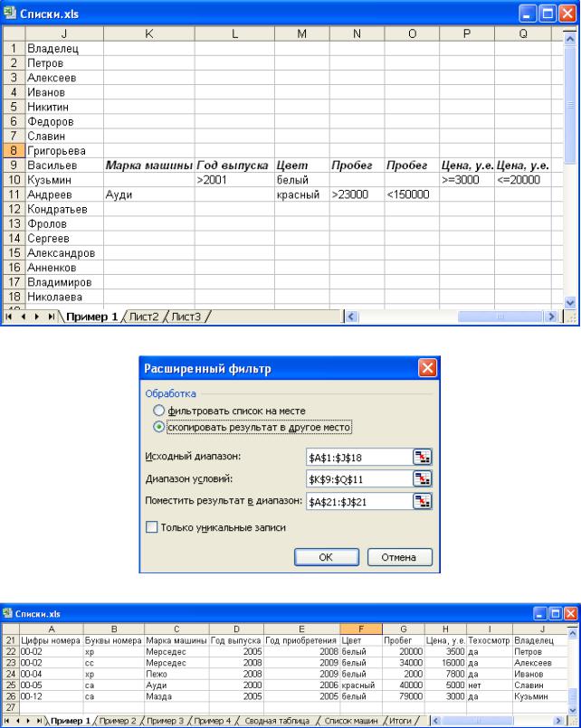Open 'Список машин' sheet tab
Screen dimensions: 581x728
pos(350,721)
